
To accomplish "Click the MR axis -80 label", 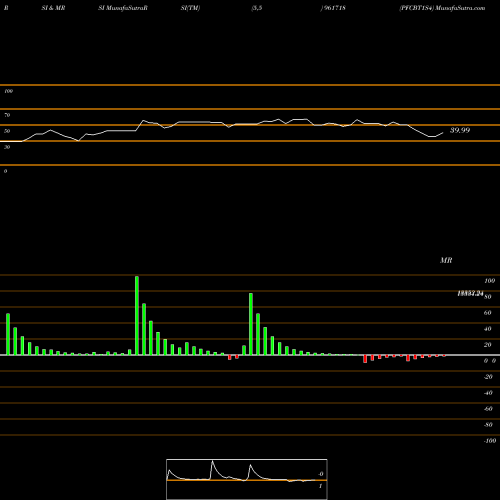I will point(488,425).
